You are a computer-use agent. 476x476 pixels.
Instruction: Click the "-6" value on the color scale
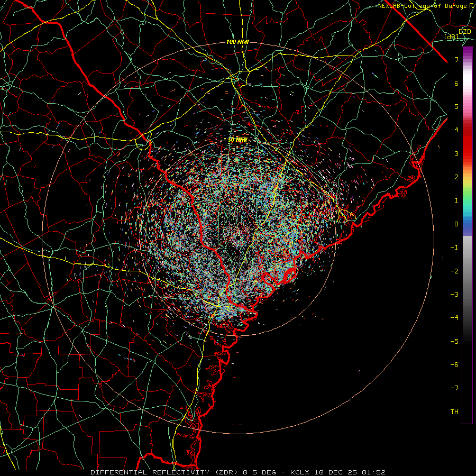pos(454,365)
